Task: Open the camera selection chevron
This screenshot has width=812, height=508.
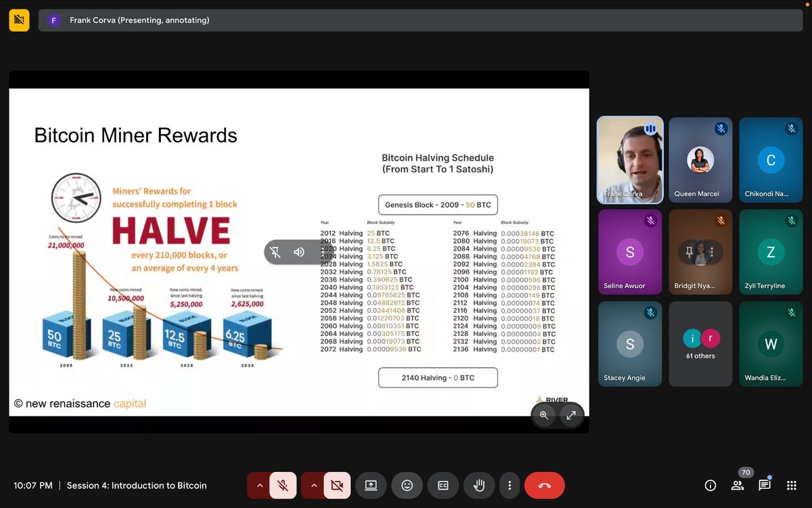Action: pyautogui.click(x=314, y=485)
